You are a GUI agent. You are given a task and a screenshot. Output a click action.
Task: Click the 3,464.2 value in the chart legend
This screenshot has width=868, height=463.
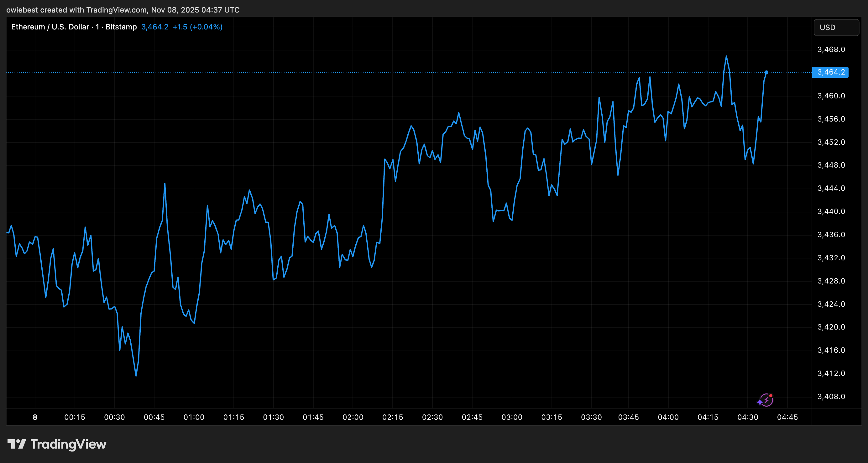(155, 27)
